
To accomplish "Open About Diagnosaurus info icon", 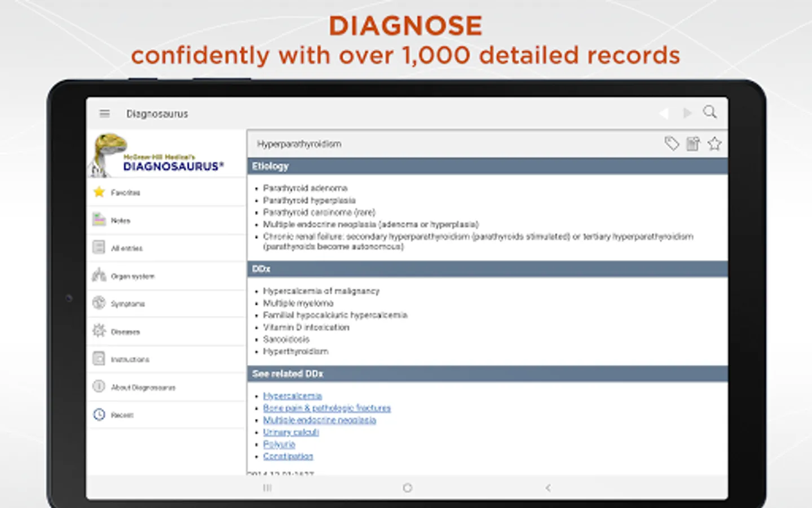I will coord(99,386).
